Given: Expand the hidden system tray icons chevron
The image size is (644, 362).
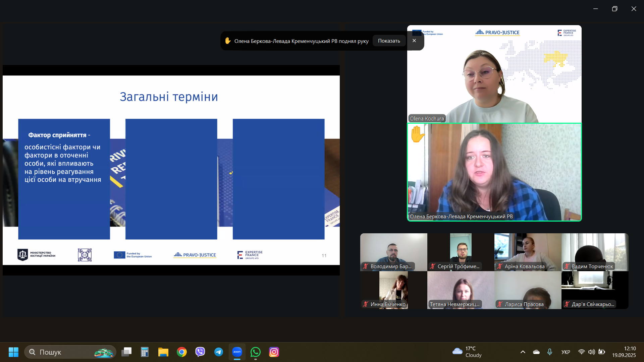Looking at the screenshot, I should (523, 352).
